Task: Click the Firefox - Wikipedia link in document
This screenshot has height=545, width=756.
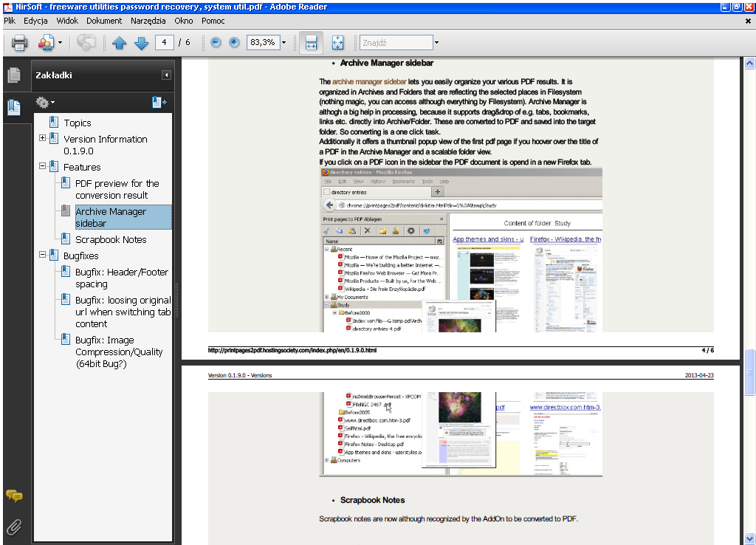Action: [x=566, y=239]
